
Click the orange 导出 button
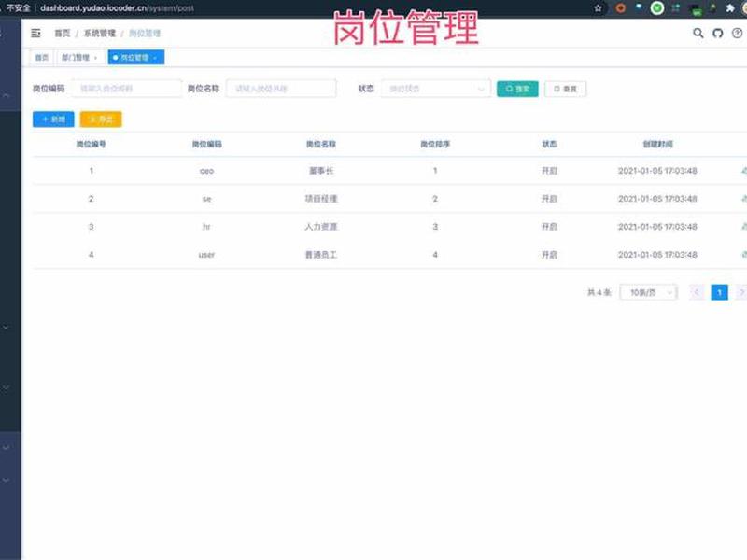101,119
